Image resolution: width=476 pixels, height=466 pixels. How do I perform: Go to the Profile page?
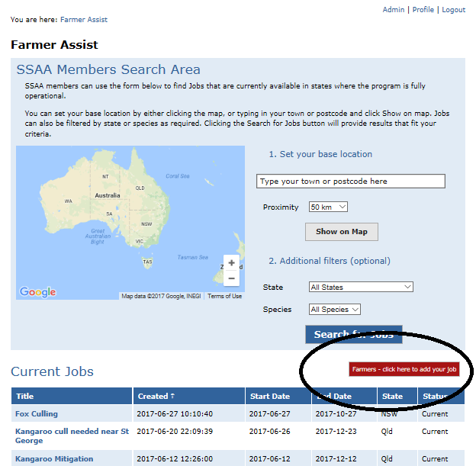[423, 10]
